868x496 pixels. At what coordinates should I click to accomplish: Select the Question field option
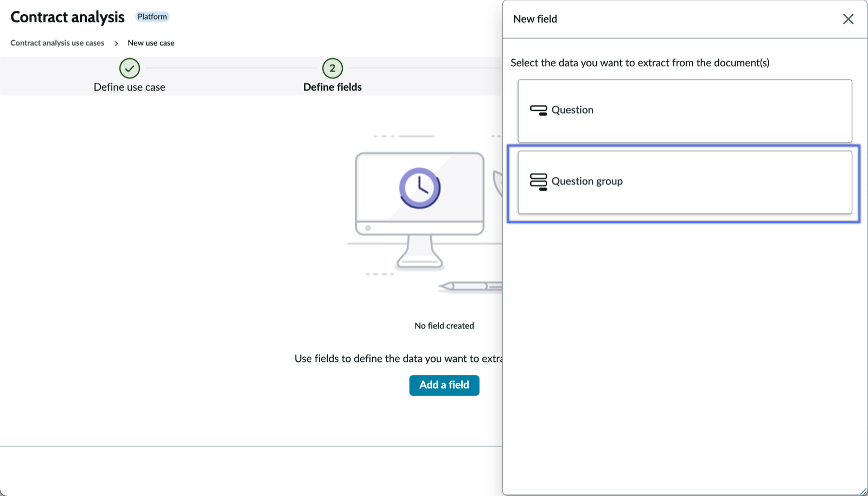click(x=685, y=111)
